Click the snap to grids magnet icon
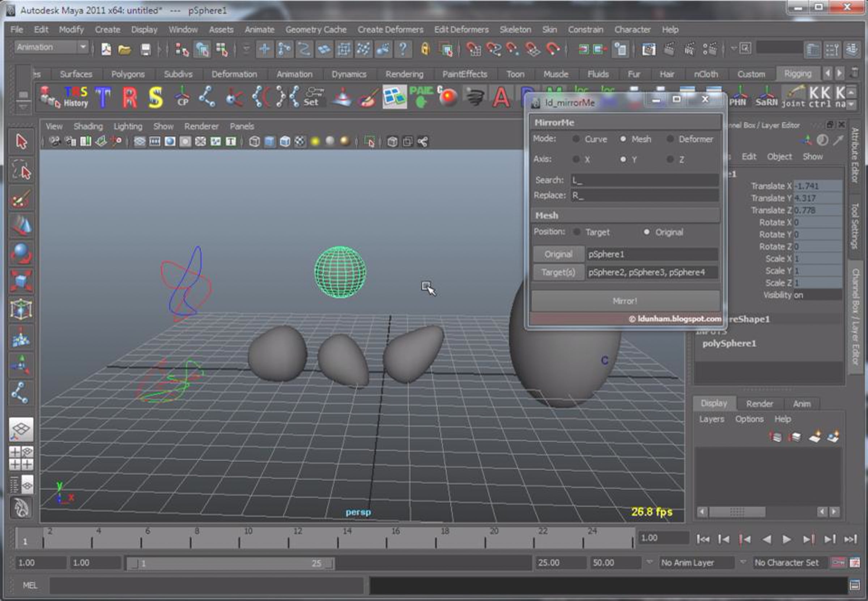The width and height of the screenshot is (868, 601). pyautogui.click(x=473, y=49)
